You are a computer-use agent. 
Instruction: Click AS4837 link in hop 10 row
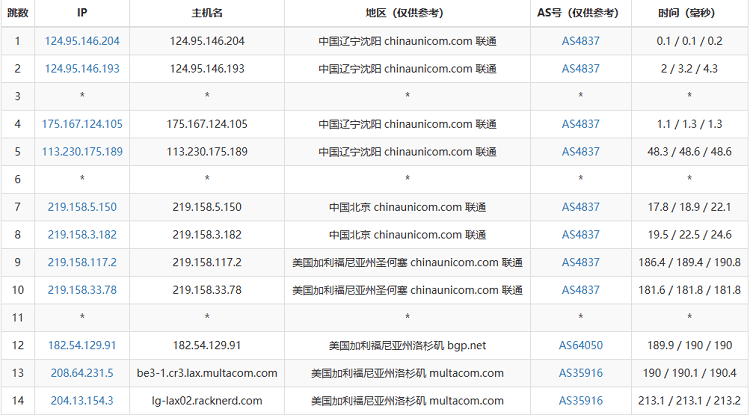(x=581, y=290)
